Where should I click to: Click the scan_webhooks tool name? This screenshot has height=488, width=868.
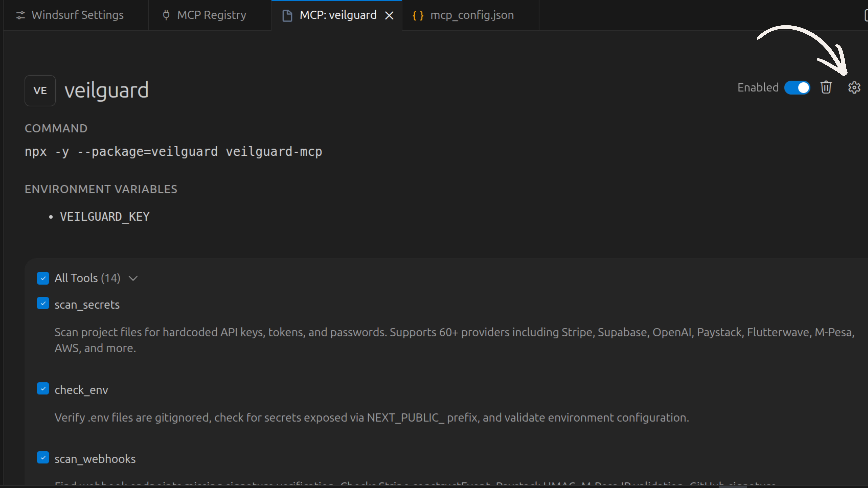tap(95, 459)
